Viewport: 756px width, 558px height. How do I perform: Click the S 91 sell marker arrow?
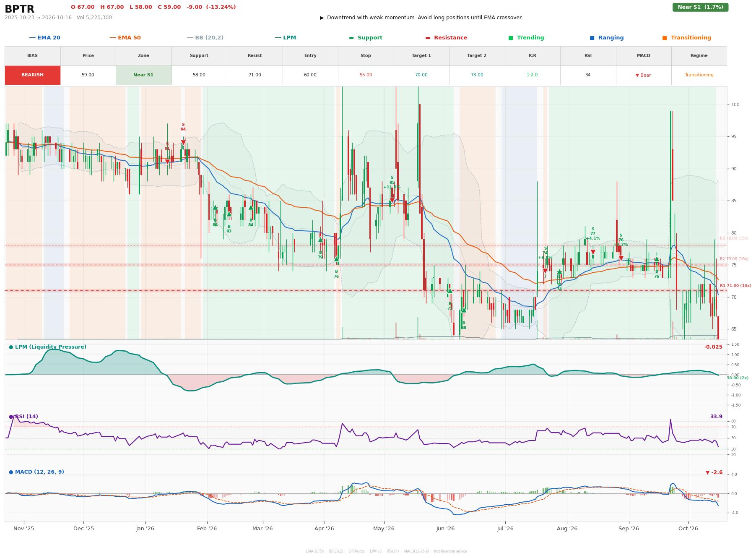click(x=167, y=162)
